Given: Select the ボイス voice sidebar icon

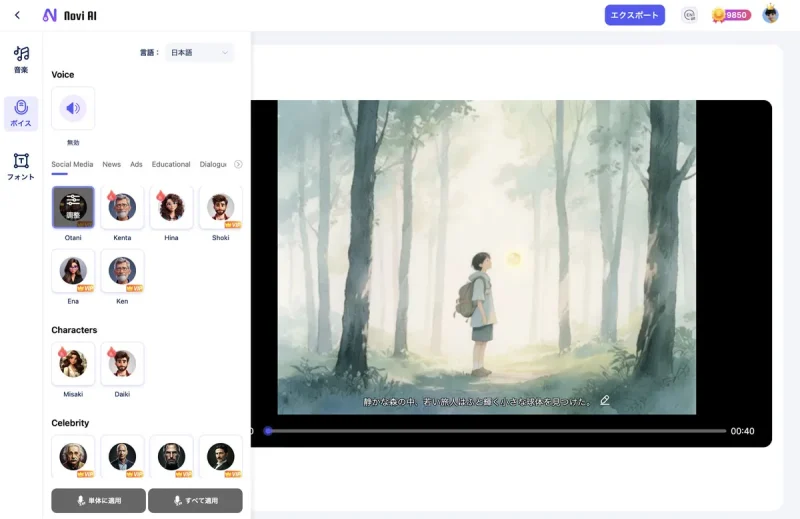Looking at the screenshot, I should [21, 113].
